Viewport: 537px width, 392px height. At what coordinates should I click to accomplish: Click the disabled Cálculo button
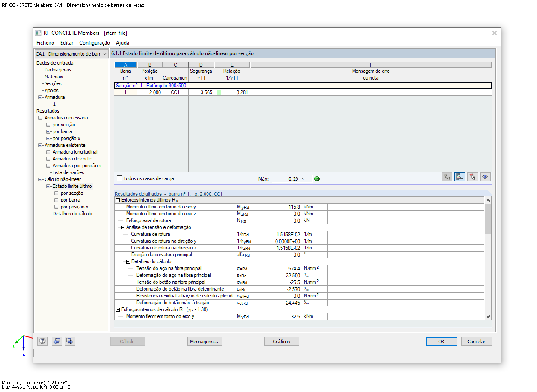pos(128,342)
